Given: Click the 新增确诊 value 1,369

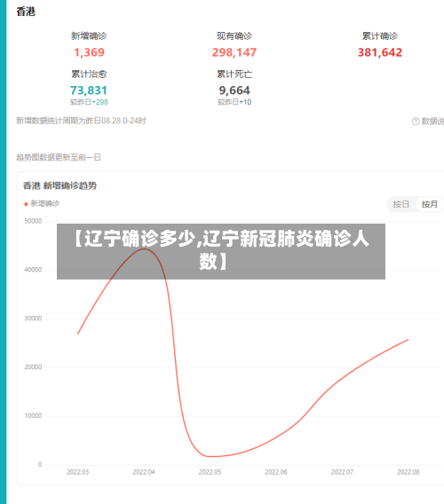Looking at the screenshot, I should (89, 52).
